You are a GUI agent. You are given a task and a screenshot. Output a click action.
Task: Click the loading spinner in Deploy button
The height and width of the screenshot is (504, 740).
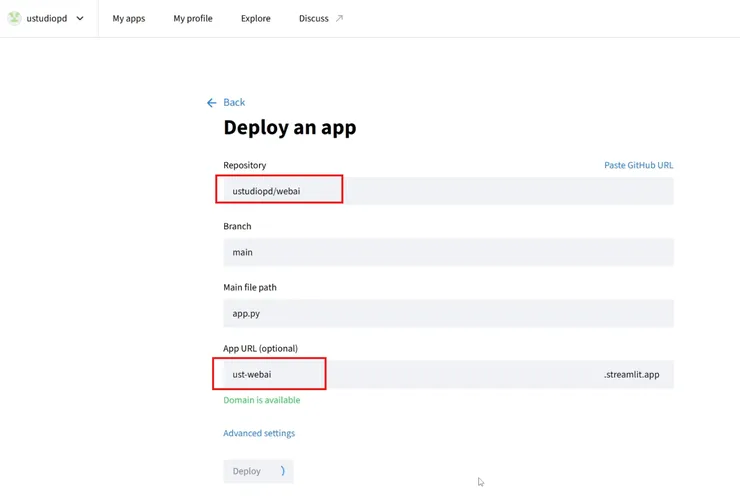[282, 471]
